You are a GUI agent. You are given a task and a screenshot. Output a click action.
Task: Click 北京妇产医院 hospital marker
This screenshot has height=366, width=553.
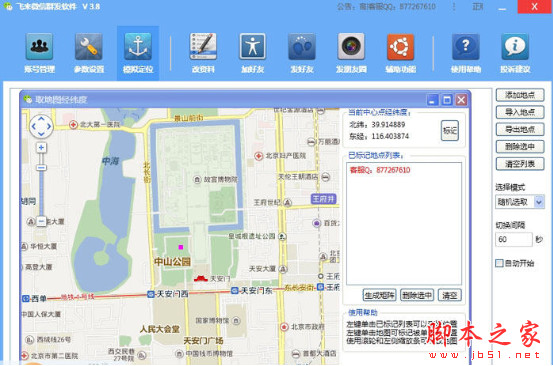pos(259,155)
